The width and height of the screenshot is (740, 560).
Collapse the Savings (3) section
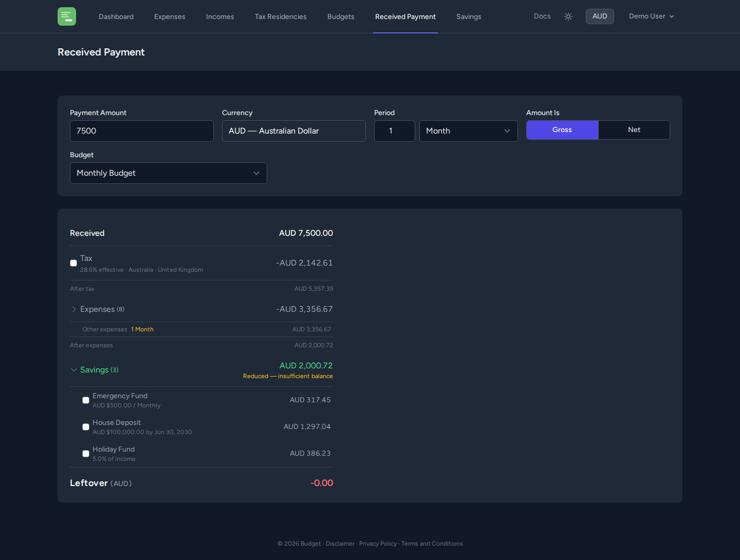pyautogui.click(x=95, y=370)
